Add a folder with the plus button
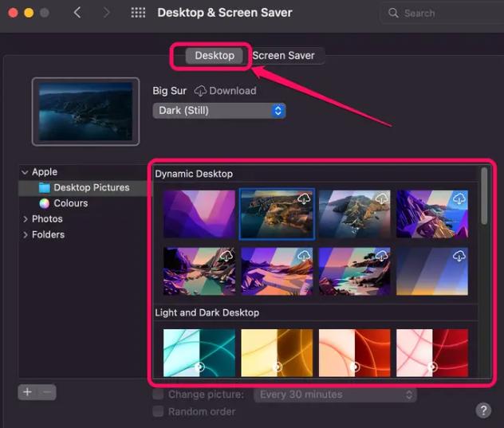The image size is (504, 428). coord(28,392)
